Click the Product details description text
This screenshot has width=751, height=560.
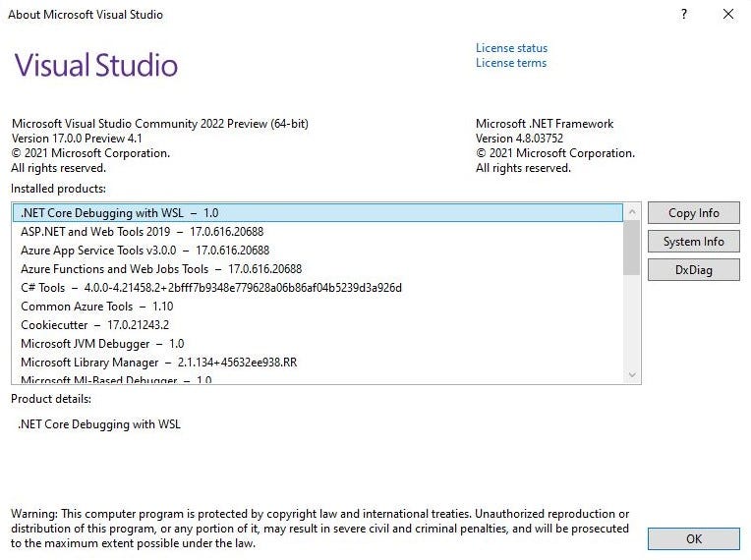pyautogui.click(x=99, y=424)
